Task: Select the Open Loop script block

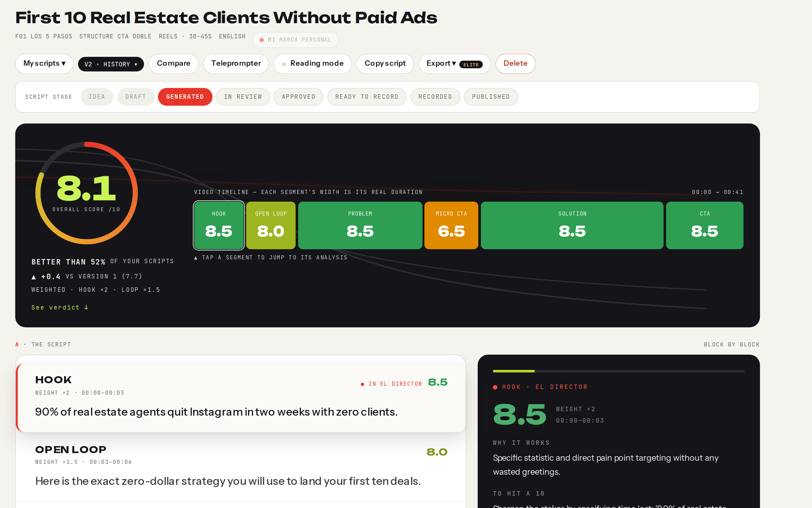Action: click(241, 467)
